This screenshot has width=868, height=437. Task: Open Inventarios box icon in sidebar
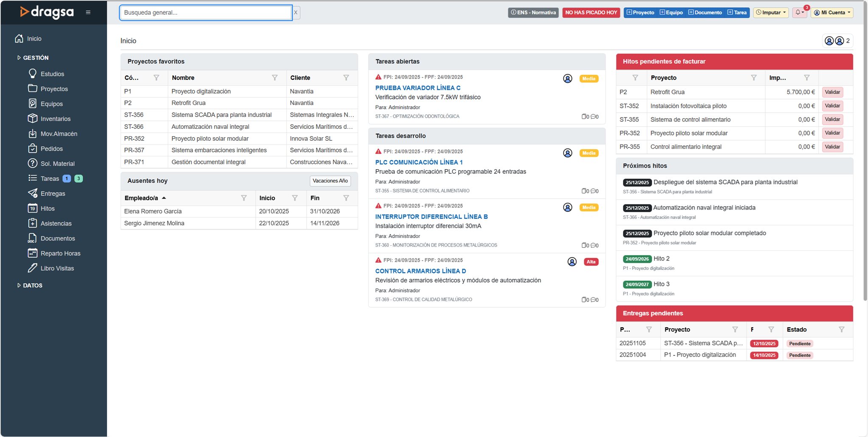33,119
